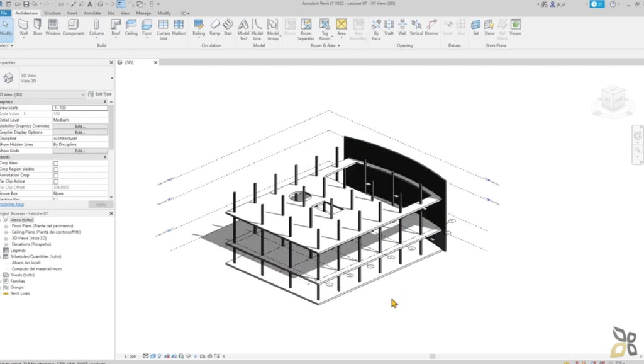Select the Door tool

[x=37, y=28]
